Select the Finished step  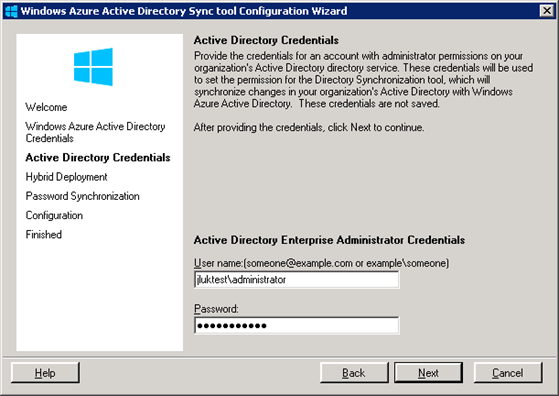coord(43,235)
